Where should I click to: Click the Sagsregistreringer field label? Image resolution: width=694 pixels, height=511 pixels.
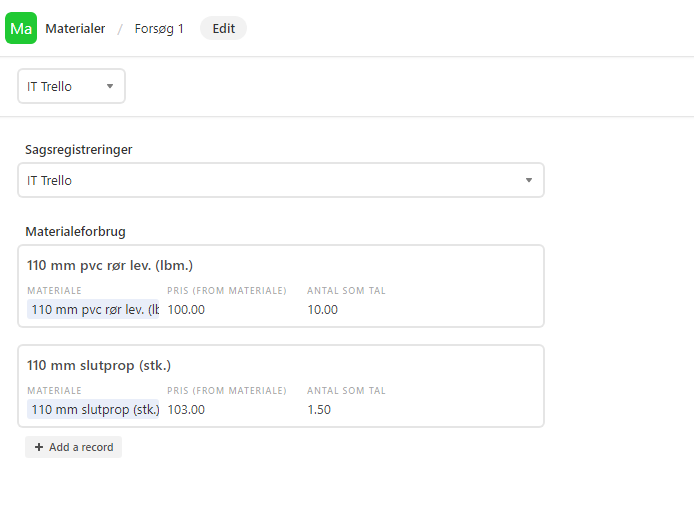pos(79,150)
